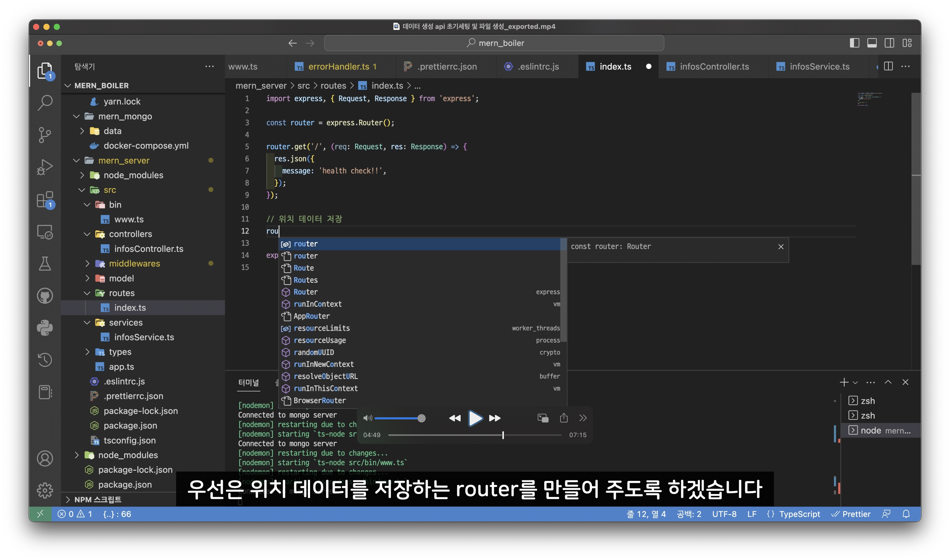950x560 pixels.
Task: Split the editor to the right
Action: [888, 66]
